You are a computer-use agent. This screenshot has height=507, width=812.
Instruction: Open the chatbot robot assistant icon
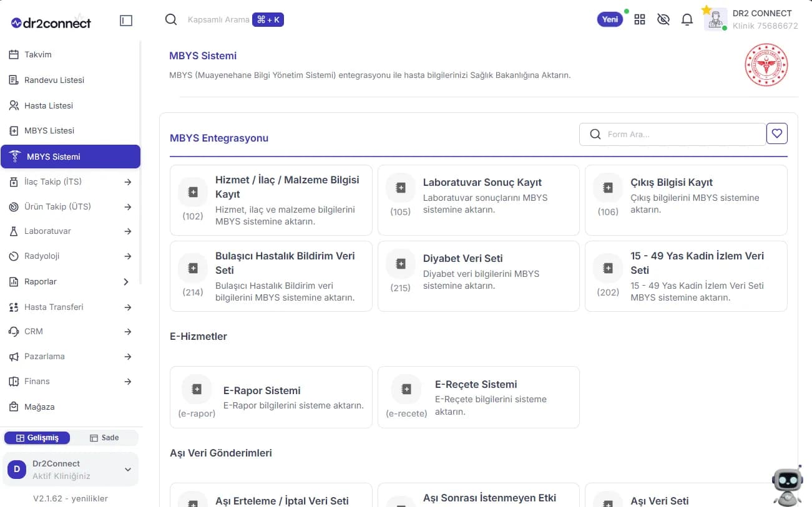pos(788,485)
